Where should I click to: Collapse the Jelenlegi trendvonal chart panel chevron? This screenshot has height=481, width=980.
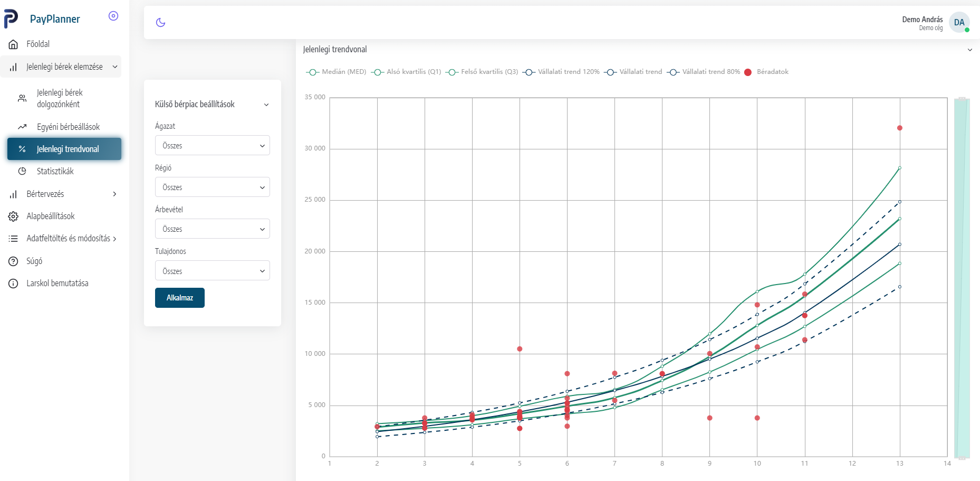(x=969, y=50)
